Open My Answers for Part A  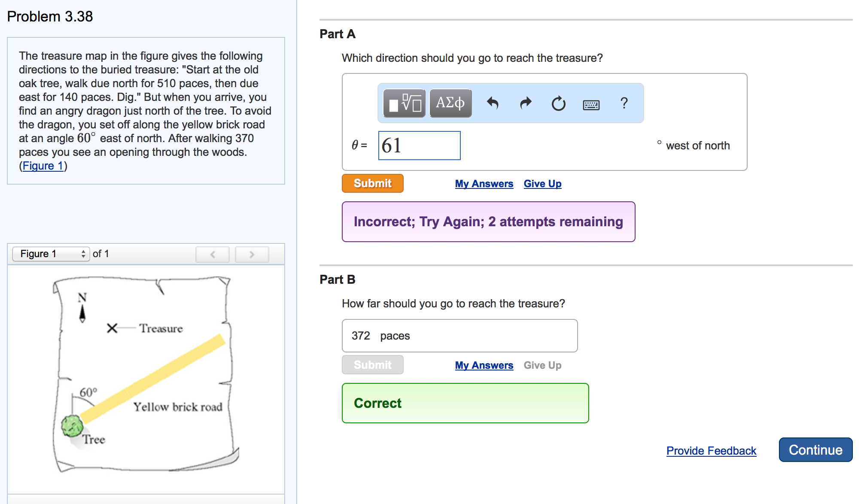(x=484, y=184)
